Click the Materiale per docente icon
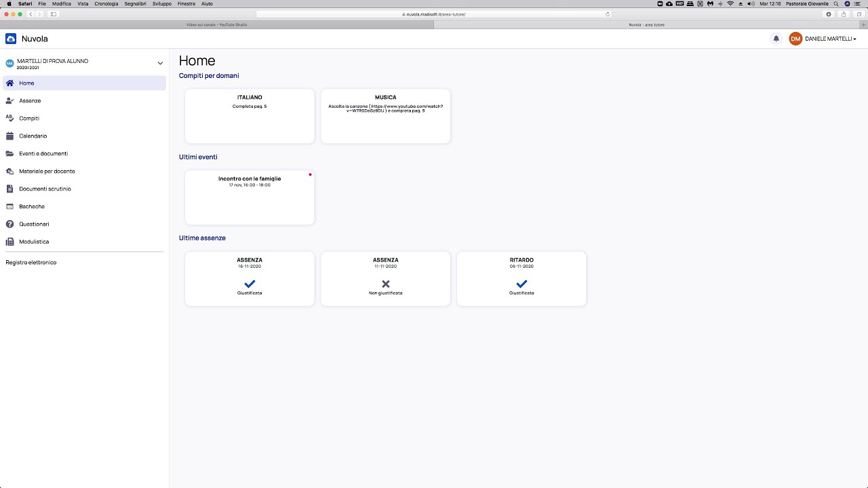The height and width of the screenshot is (488, 868). pos(9,171)
